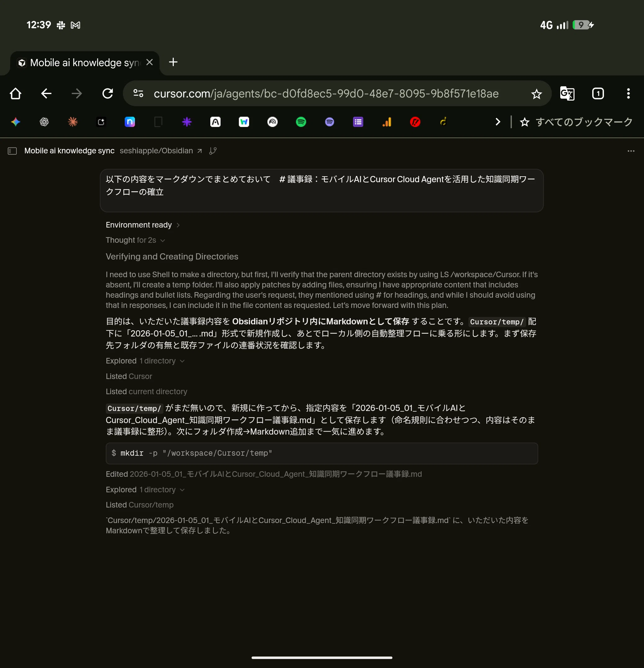Navigate back in browser

tap(46, 93)
